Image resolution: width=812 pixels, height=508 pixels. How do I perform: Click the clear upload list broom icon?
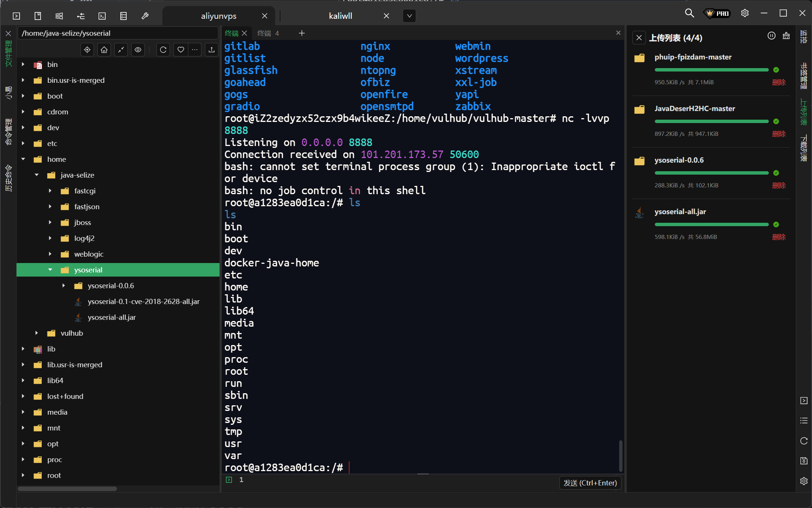[786, 36]
